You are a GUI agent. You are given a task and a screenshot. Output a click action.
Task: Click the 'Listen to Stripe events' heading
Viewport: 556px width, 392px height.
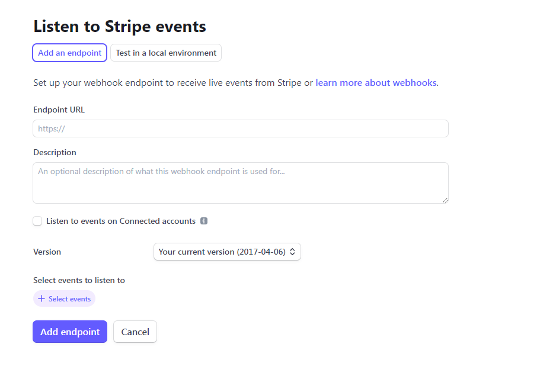[x=120, y=27]
